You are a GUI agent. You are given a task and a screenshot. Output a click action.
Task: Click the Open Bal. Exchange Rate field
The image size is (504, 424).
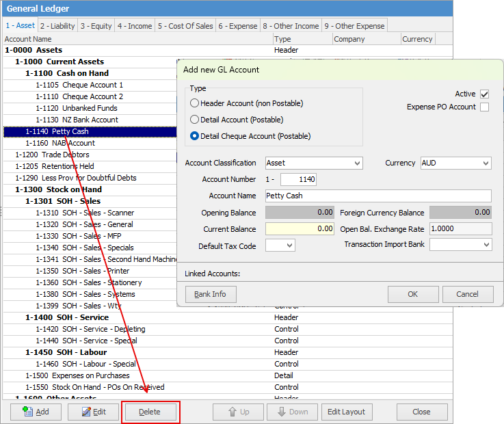tap(461, 229)
